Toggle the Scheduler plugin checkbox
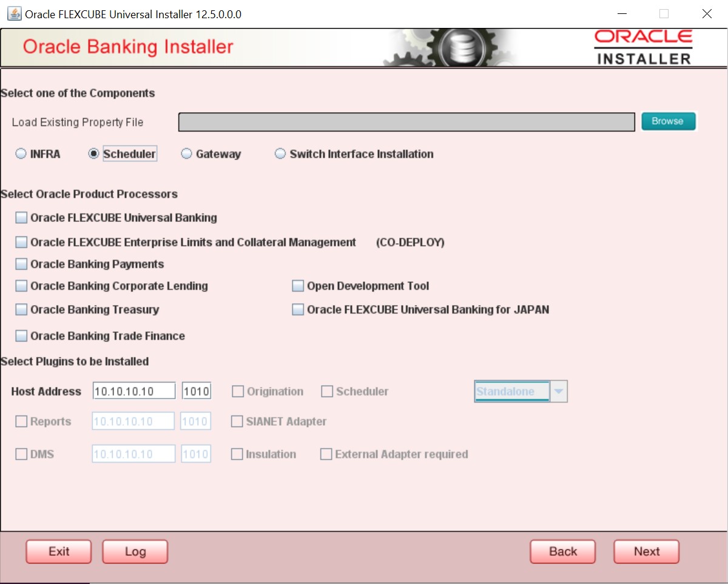 point(327,391)
